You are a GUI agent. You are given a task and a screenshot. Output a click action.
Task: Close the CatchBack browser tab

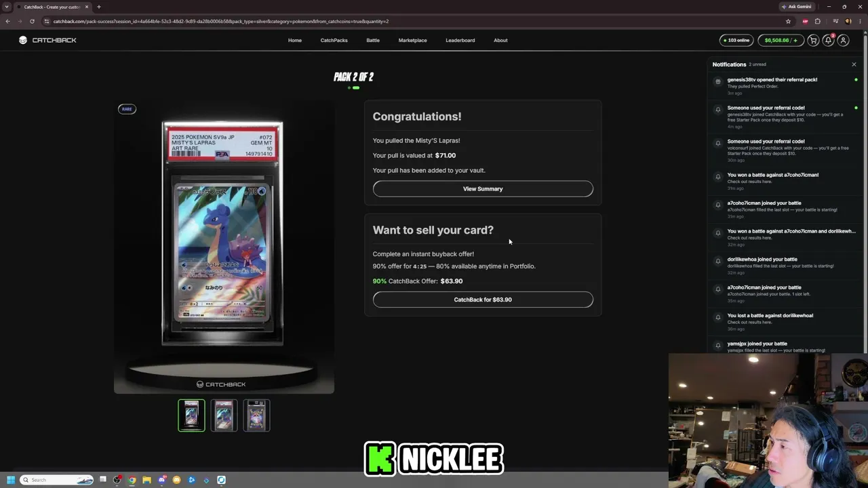pos(87,7)
